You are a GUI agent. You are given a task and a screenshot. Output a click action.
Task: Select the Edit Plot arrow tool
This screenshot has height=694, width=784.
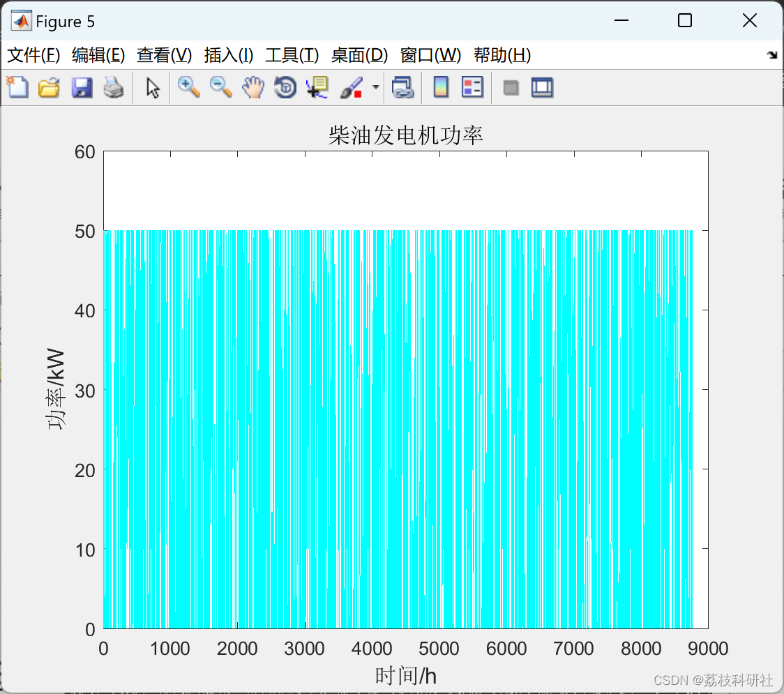153,87
